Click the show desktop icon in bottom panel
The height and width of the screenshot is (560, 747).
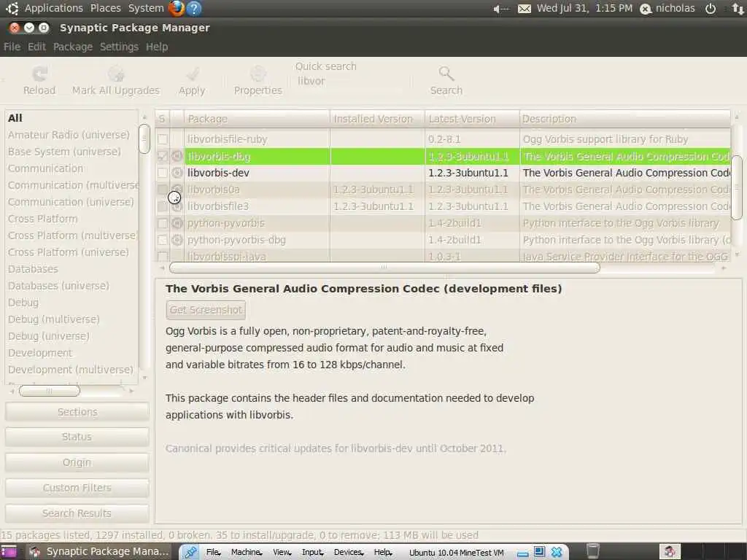point(7,551)
